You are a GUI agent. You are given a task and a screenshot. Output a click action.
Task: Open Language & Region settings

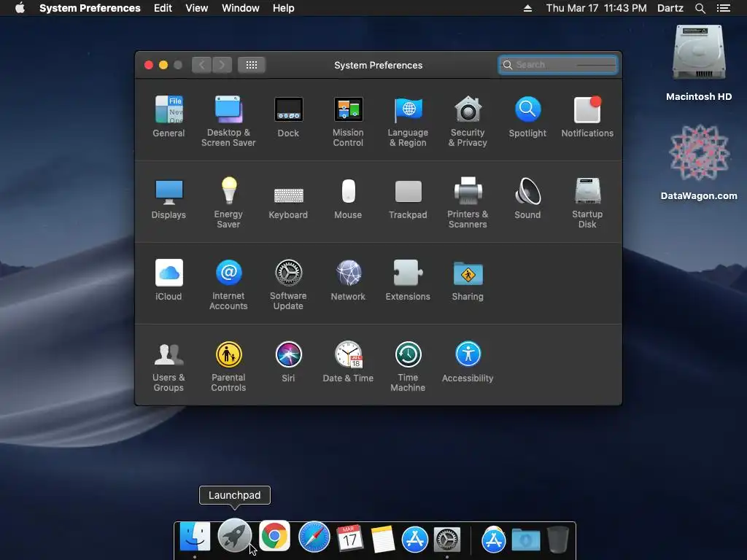[x=408, y=121]
